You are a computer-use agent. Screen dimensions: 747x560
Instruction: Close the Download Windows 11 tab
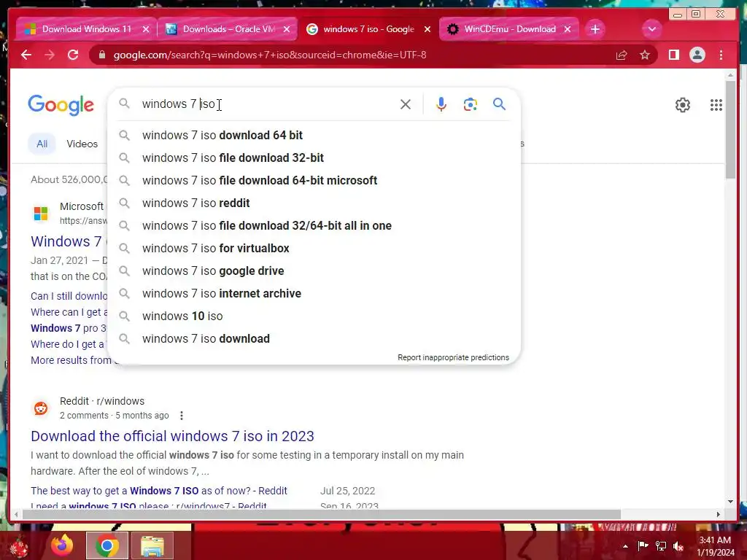[x=146, y=29]
